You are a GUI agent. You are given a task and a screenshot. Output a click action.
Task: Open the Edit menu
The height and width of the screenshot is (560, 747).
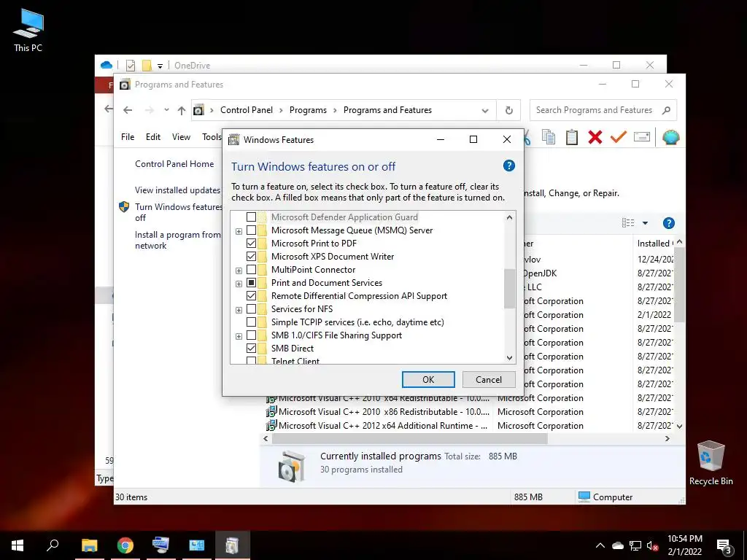[153, 137]
